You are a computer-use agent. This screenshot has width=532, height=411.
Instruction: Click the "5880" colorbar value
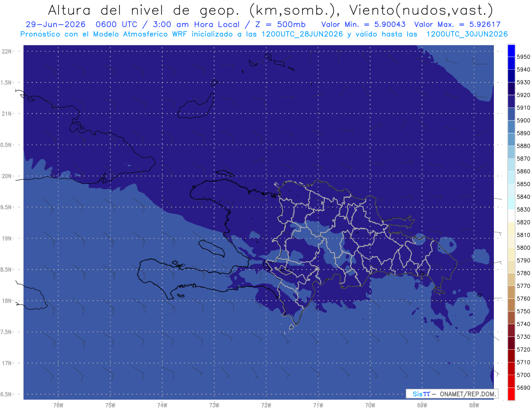click(x=523, y=146)
